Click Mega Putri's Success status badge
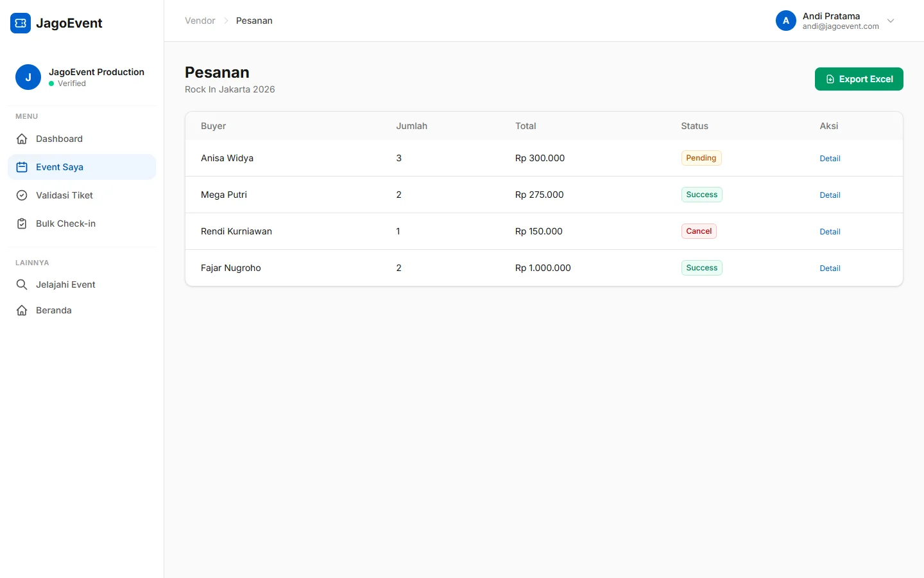Viewport: 924px width, 578px height. (x=702, y=195)
